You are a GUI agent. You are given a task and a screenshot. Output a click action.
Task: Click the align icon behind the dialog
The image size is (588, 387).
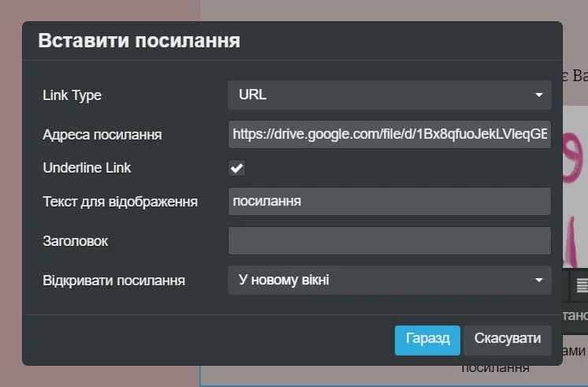click(582, 285)
